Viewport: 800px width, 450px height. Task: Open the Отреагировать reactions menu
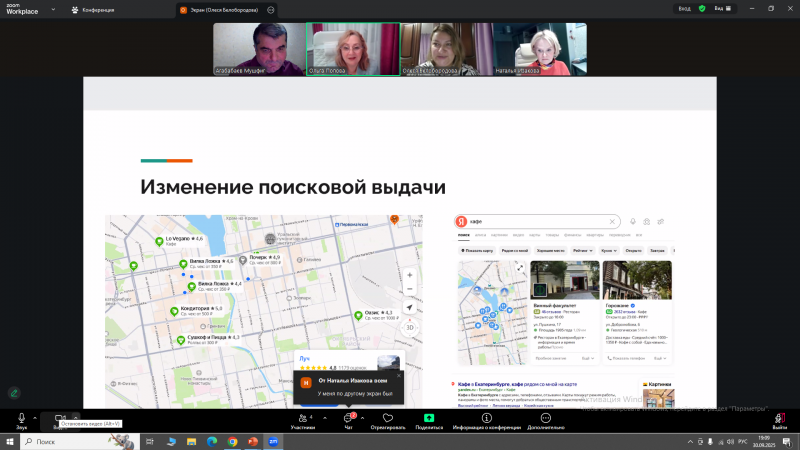pos(388,420)
